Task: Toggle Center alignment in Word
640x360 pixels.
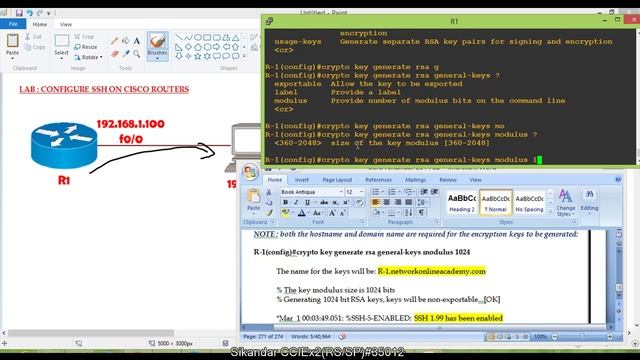Action: click(x=387, y=202)
